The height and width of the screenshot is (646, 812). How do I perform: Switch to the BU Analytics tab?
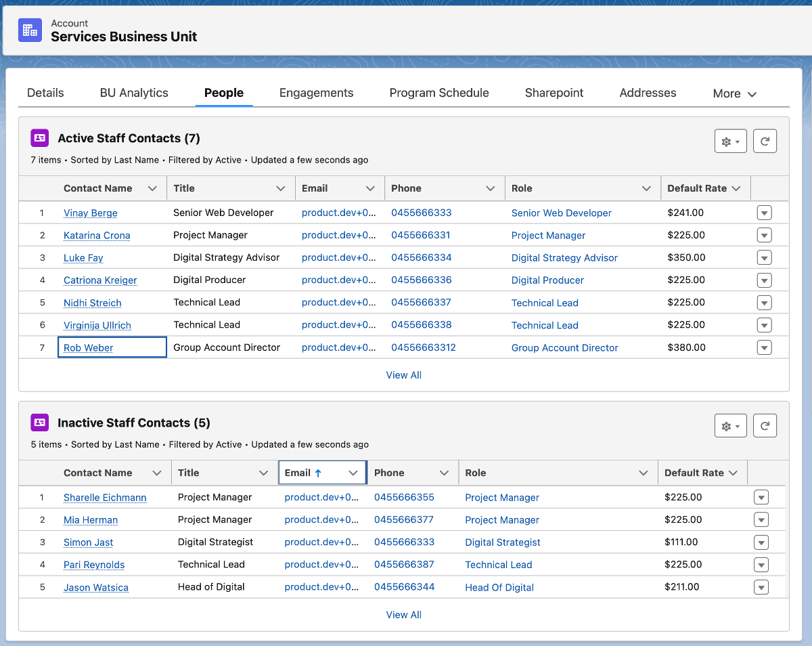pos(134,93)
